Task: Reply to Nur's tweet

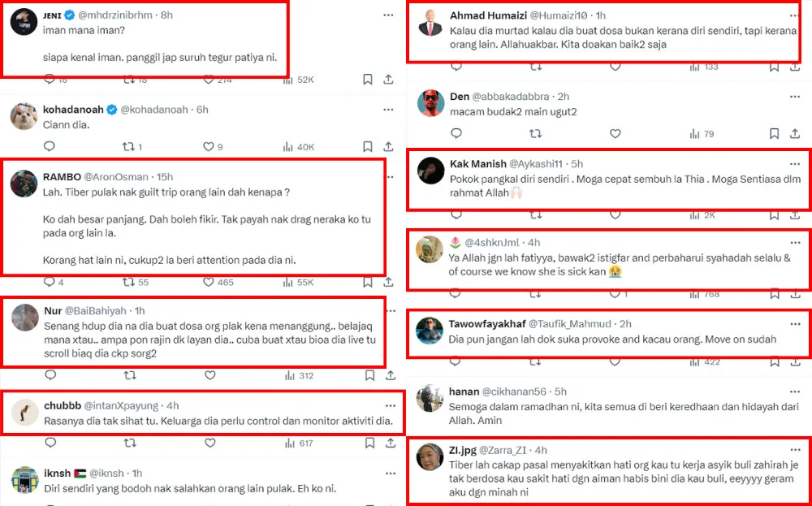Action: click(49, 376)
